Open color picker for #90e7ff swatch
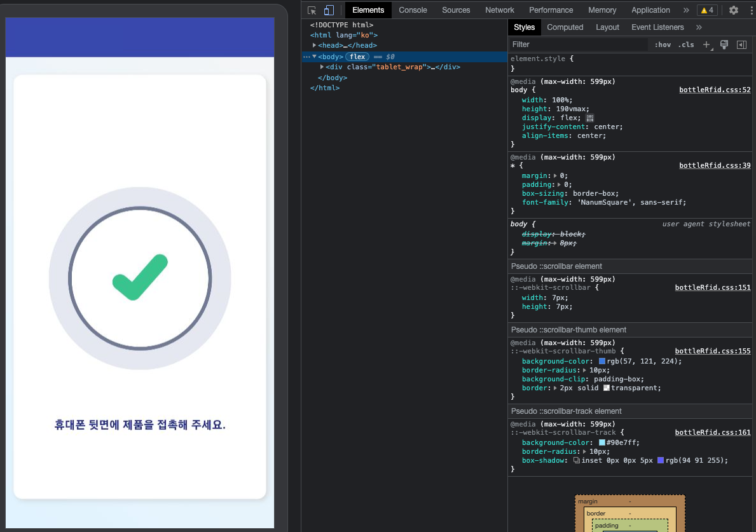Viewport: 756px width, 532px height. [x=601, y=443]
